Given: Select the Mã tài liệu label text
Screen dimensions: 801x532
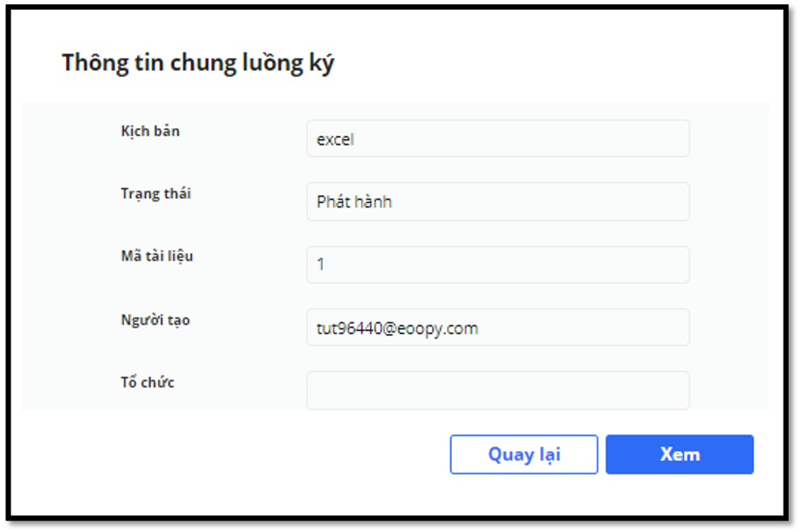Looking at the screenshot, I should 157,256.
